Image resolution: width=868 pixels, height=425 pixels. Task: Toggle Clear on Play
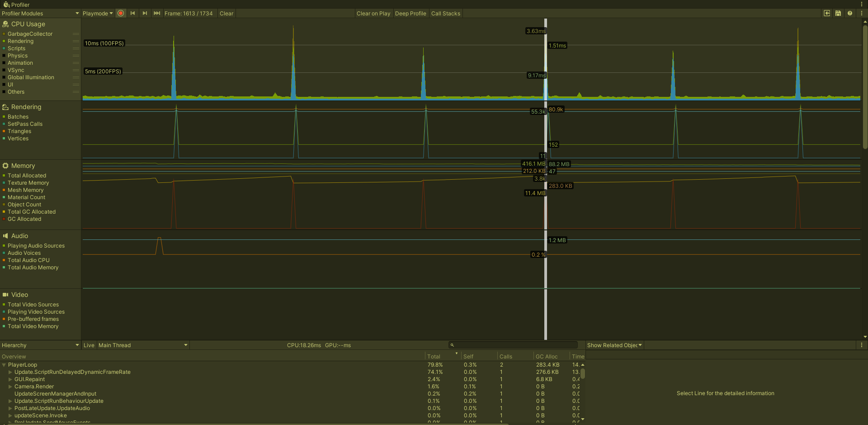[373, 13]
